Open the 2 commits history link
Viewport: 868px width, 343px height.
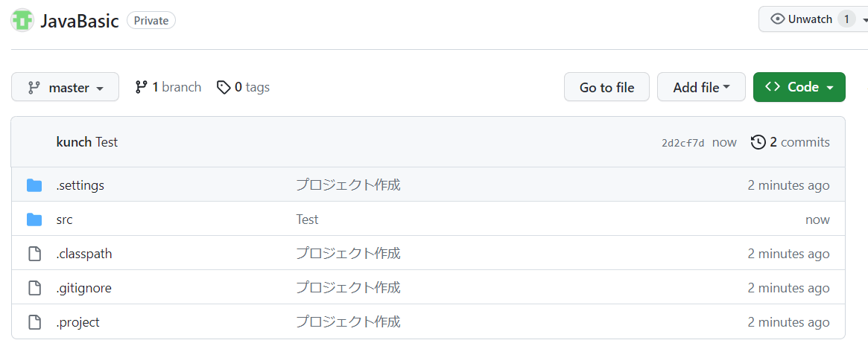pos(790,142)
